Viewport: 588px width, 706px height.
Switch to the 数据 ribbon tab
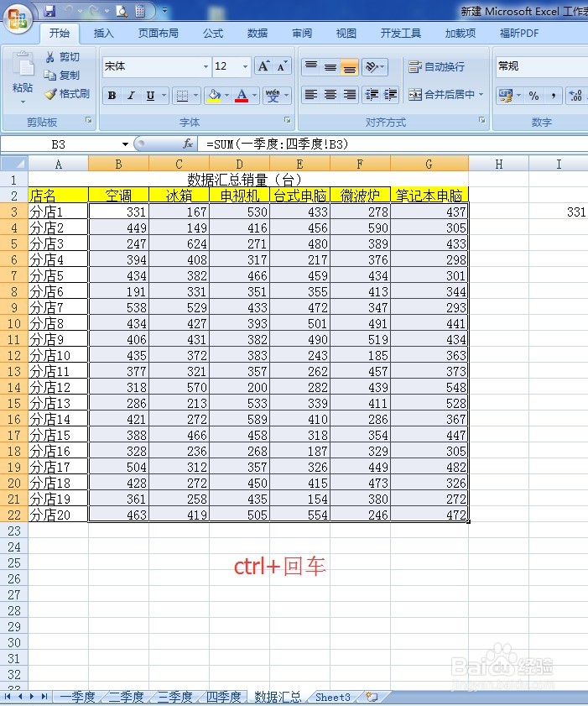(258, 34)
